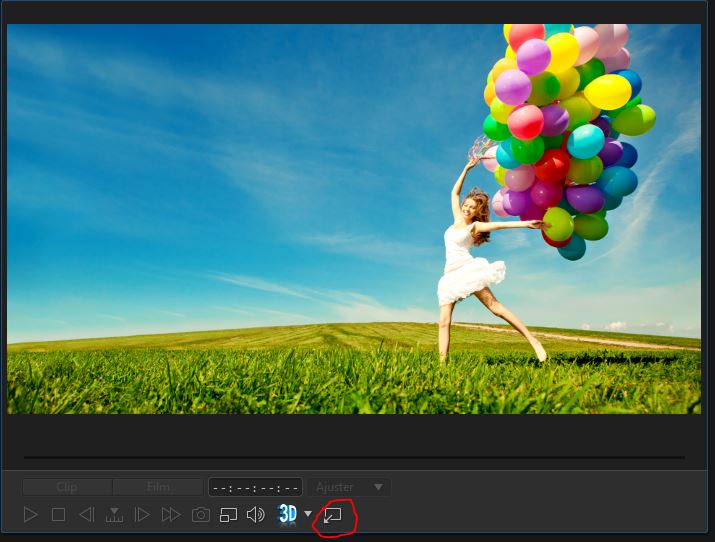Open the preview quality/display settings icon
This screenshot has height=542, width=715.
(229, 515)
